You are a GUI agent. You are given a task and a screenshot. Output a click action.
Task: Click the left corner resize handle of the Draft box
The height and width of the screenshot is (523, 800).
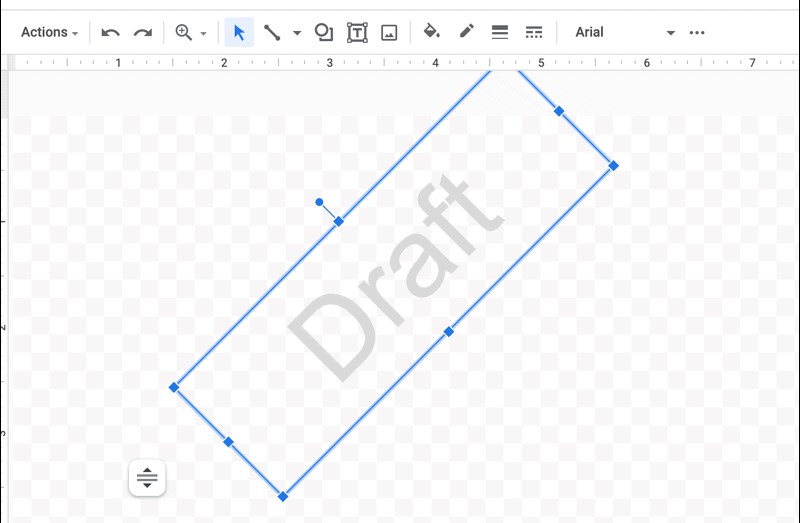[174, 387]
